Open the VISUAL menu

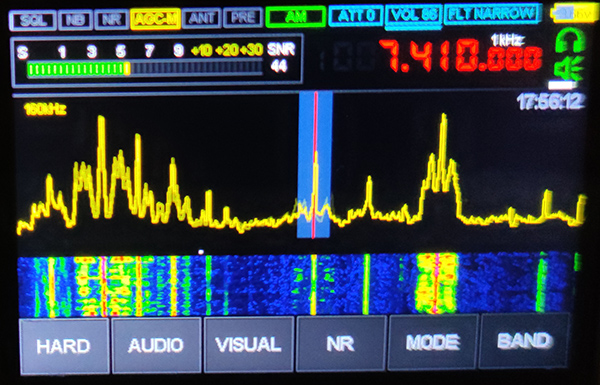(249, 344)
